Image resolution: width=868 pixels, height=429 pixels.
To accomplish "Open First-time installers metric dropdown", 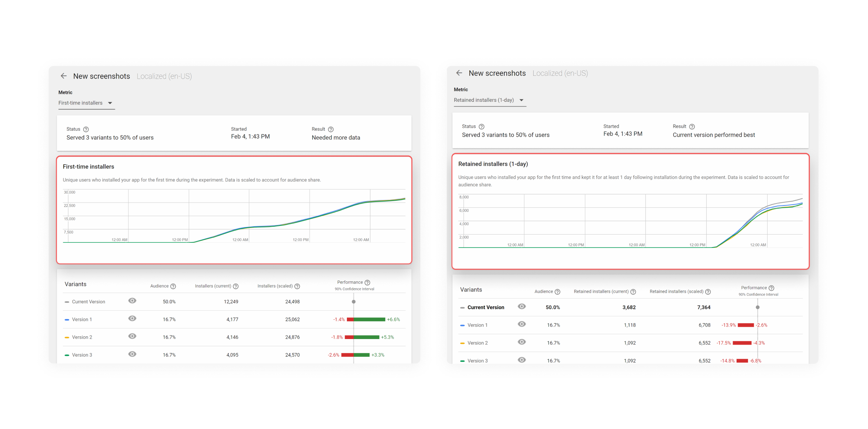I will [x=81, y=103].
